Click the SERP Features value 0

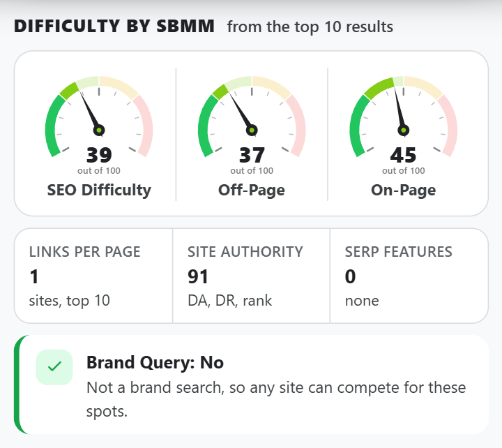point(350,276)
